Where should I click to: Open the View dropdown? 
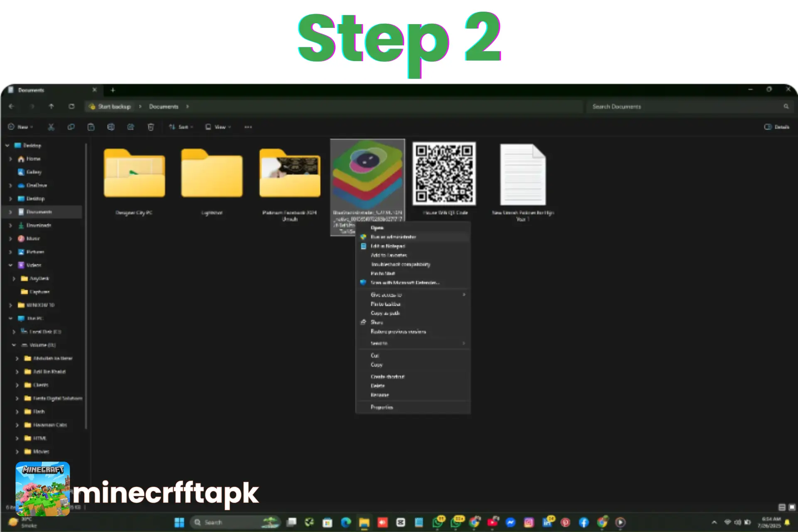click(218, 127)
